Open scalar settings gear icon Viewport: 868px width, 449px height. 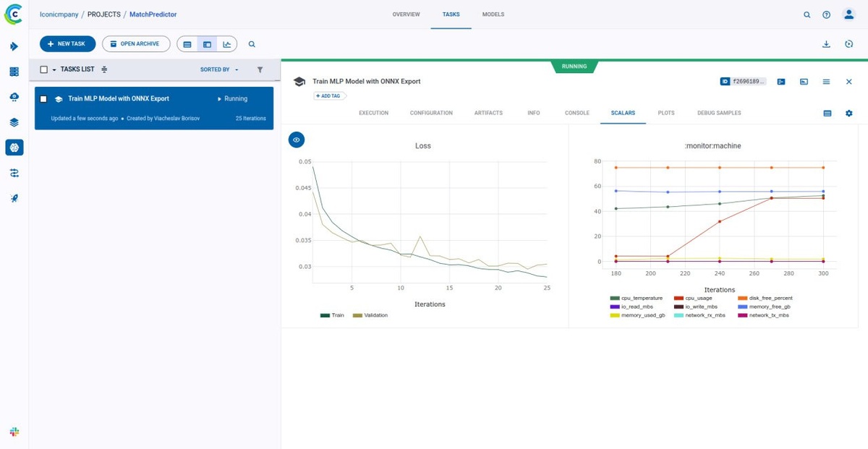point(849,114)
